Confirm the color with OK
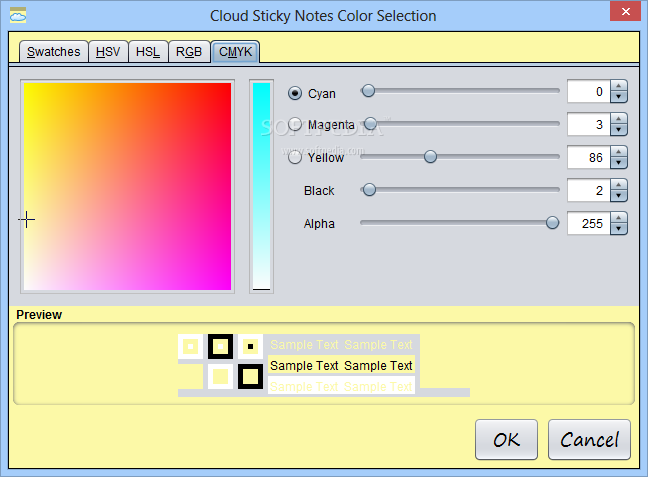 click(x=506, y=439)
